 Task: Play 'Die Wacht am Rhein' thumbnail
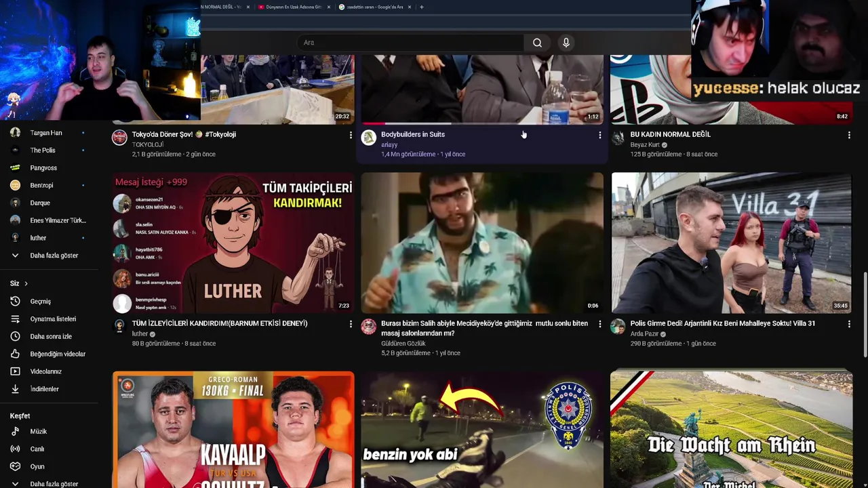(731, 430)
